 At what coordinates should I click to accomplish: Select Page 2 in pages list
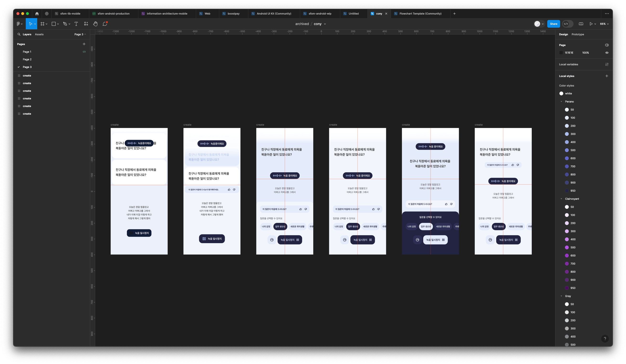[27, 59]
